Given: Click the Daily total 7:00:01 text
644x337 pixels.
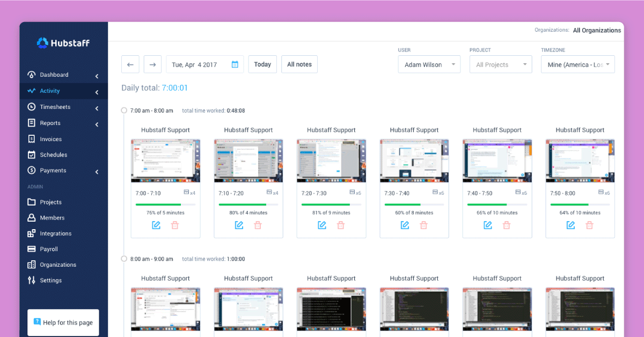Looking at the screenshot, I should click(x=155, y=88).
